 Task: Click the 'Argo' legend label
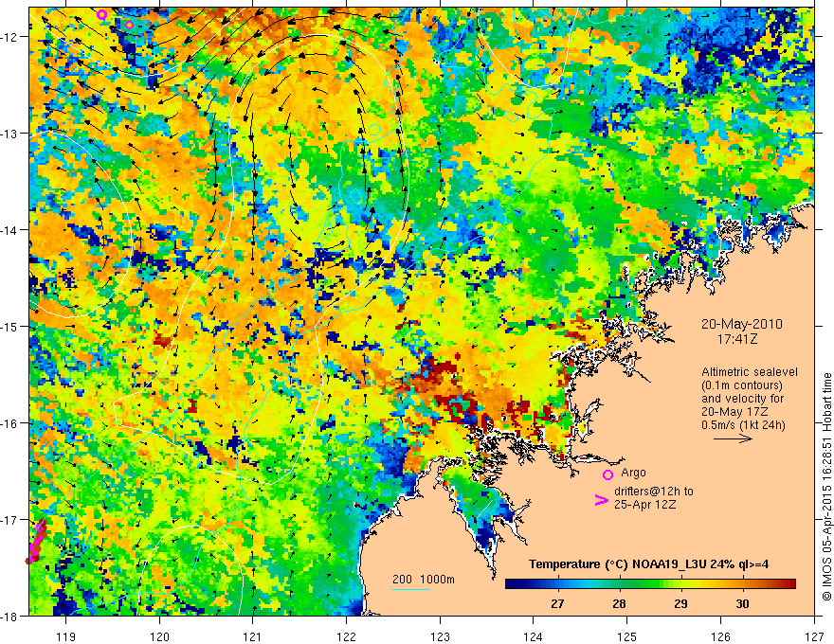pos(633,473)
